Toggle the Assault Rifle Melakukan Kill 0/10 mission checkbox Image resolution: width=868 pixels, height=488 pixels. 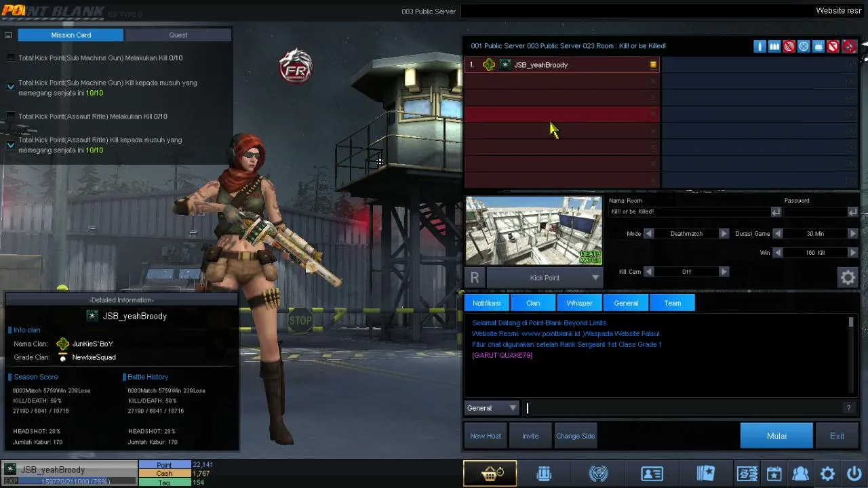pyautogui.click(x=10, y=116)
